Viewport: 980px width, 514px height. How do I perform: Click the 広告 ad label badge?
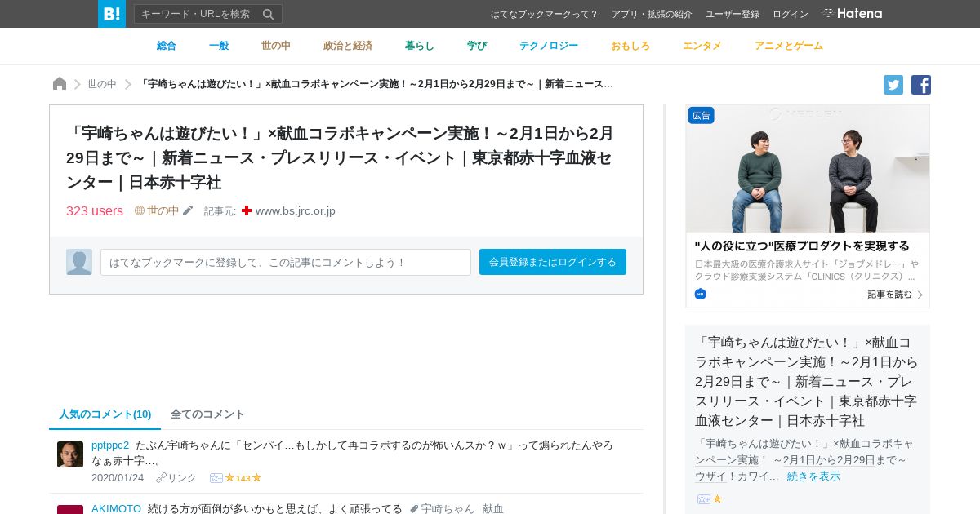(x=701, y=115)
